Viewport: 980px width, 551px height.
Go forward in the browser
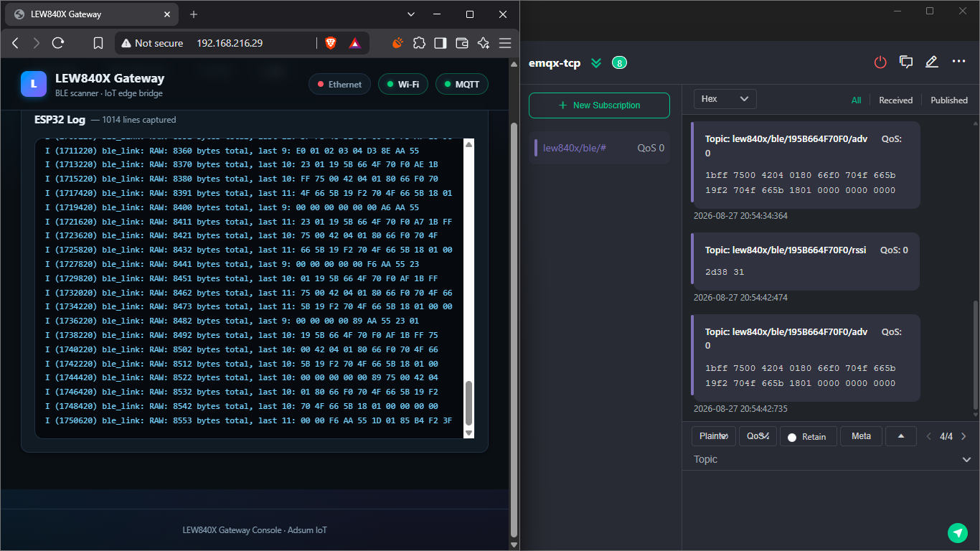click(37, 43)
